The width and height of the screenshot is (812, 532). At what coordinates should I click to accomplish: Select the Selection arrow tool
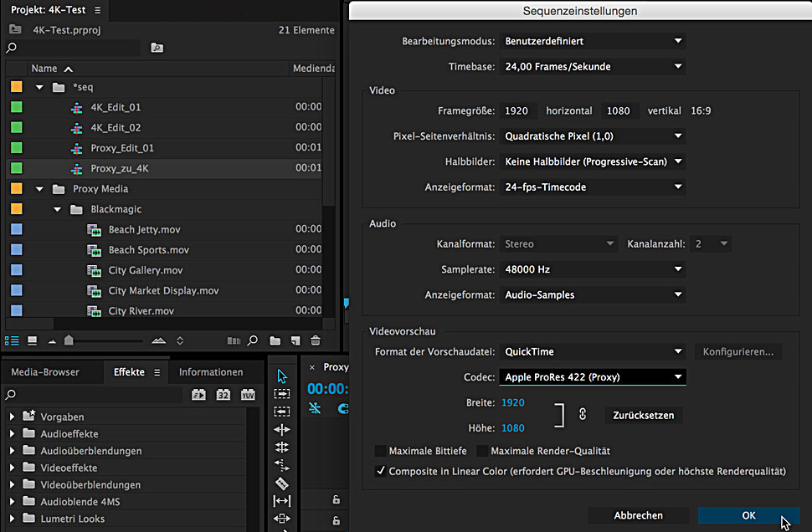coord(282,376)
